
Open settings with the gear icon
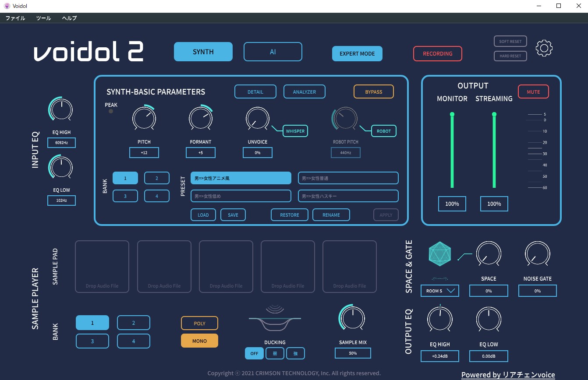[544, 48]
